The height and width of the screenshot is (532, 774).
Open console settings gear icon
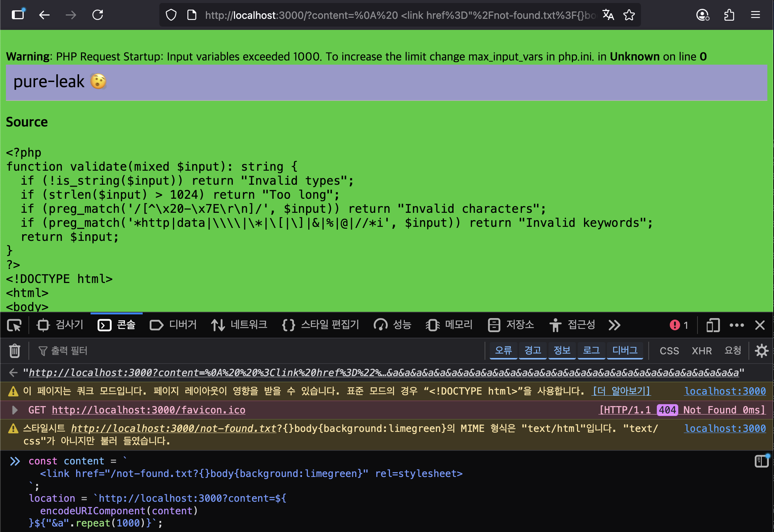(761, 351)
